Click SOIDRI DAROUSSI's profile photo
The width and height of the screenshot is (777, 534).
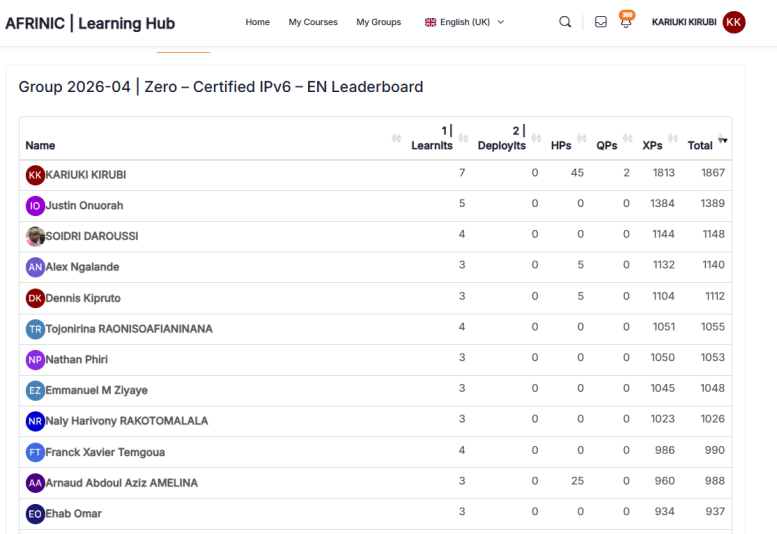(35, 236)
